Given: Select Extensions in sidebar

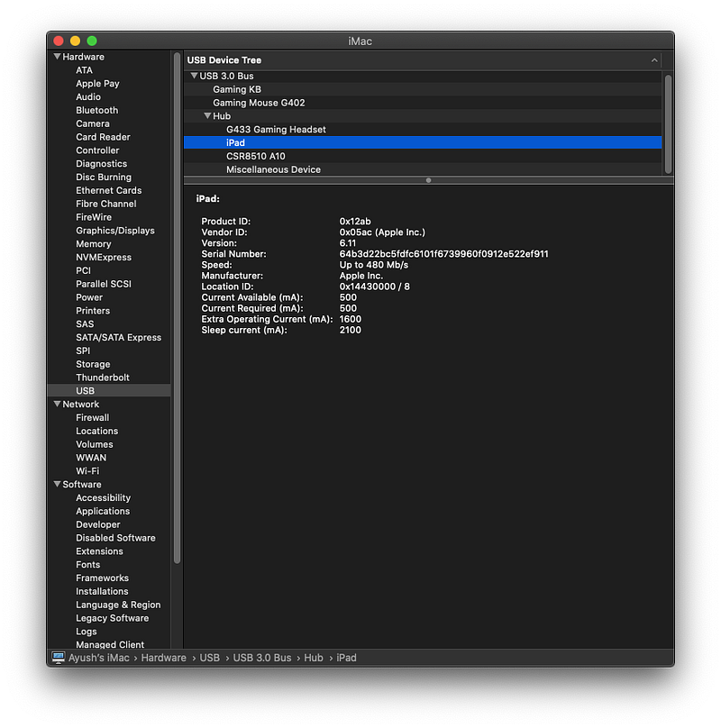Looking at the screenshot, I should 99,551.
